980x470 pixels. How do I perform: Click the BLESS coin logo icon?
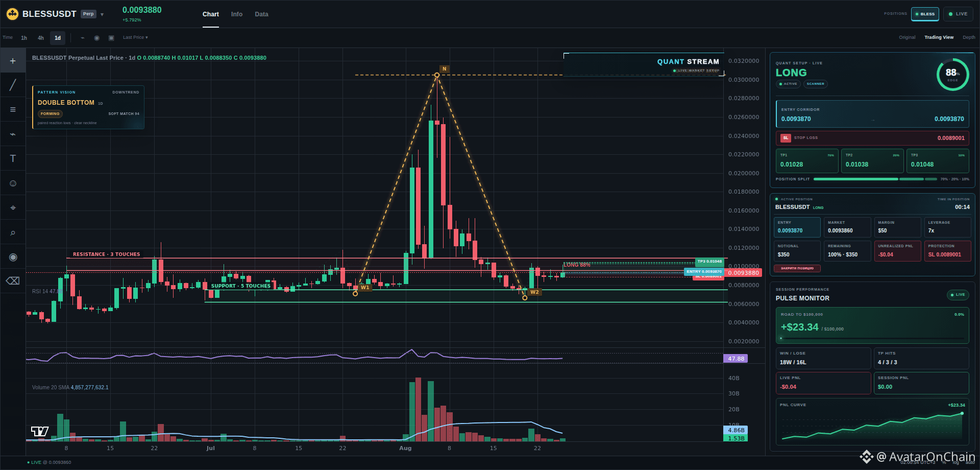point(12,14)
